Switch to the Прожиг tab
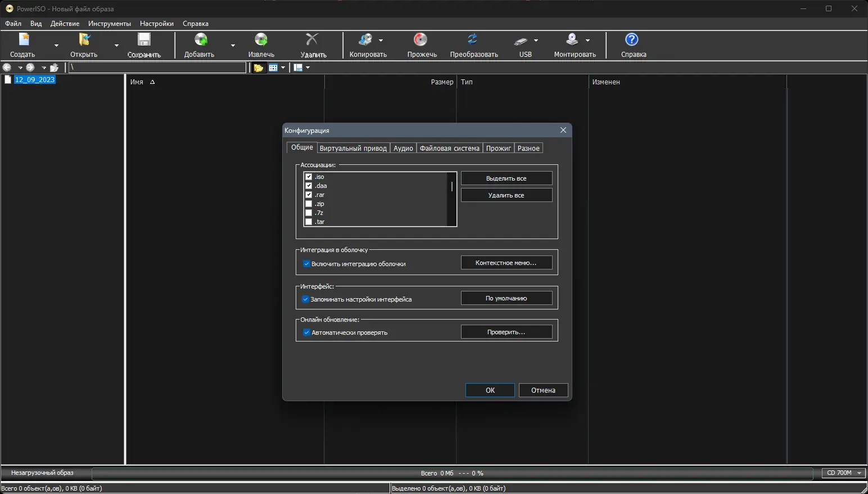This screenshot has height=494, width=868. pos(499,149)
